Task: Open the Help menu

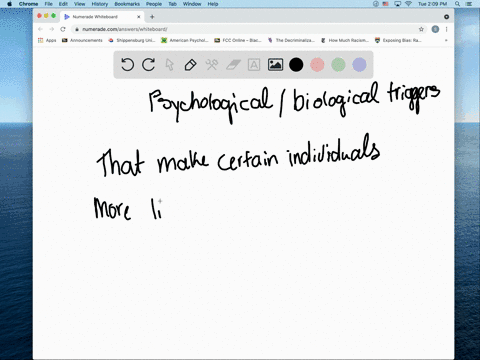Action: point(213,4)
